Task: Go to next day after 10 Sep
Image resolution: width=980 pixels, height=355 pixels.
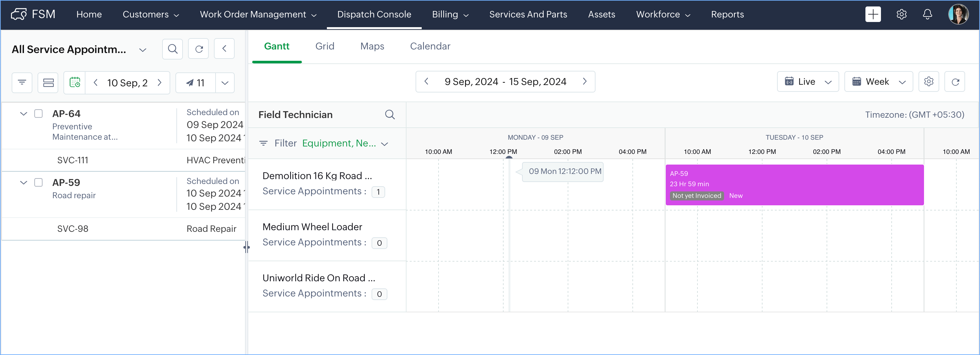Action: 160,82
